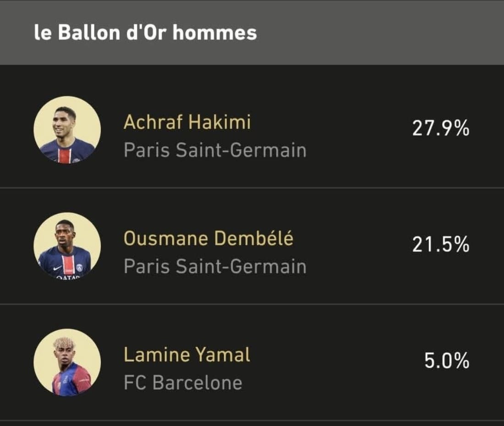Click divider line between Dembélé and Yamal rows

pyautogui.click(x=252, y=304)
